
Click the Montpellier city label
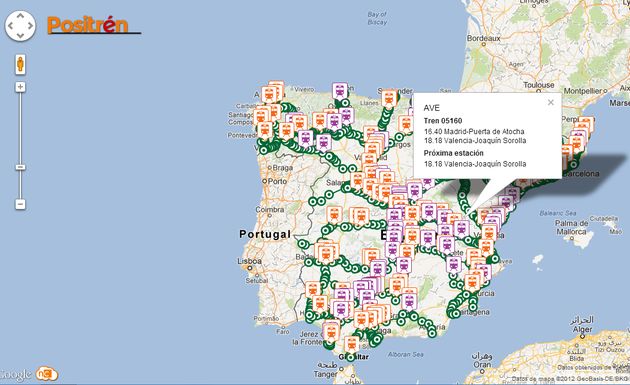click(x=582, y=91)
